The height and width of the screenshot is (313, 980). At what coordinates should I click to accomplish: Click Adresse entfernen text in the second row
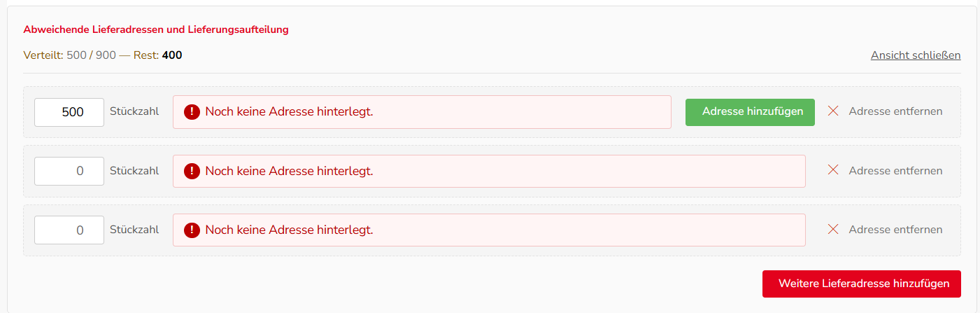click(895, 171)
